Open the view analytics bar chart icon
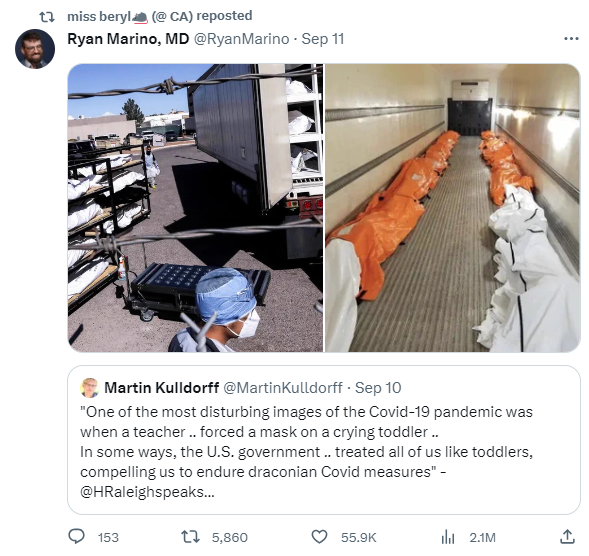Viewport: 589px width, 556px height. 448,537
